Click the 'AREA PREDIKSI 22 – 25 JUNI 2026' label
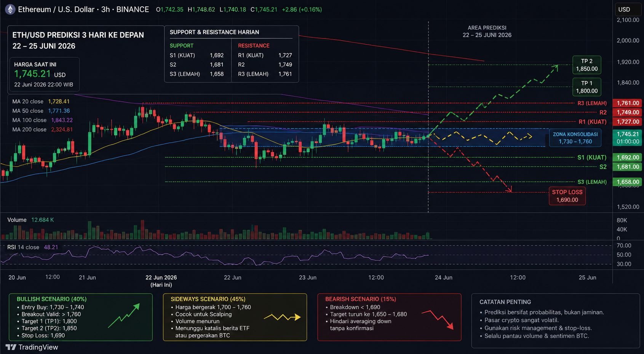Image resolution: width=644 pixels, height=354 pixels. click(x=487, y=31)
